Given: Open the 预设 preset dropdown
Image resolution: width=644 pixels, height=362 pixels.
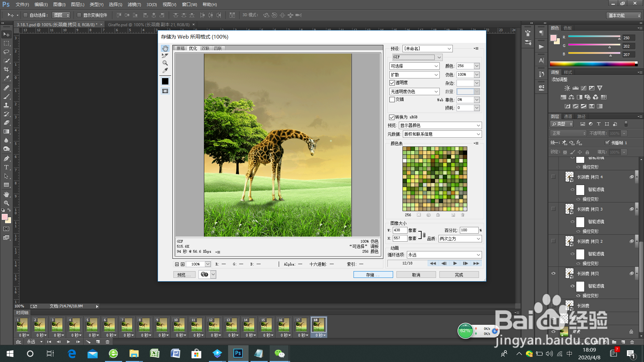Looking at the screenshot, I should 427,49.
